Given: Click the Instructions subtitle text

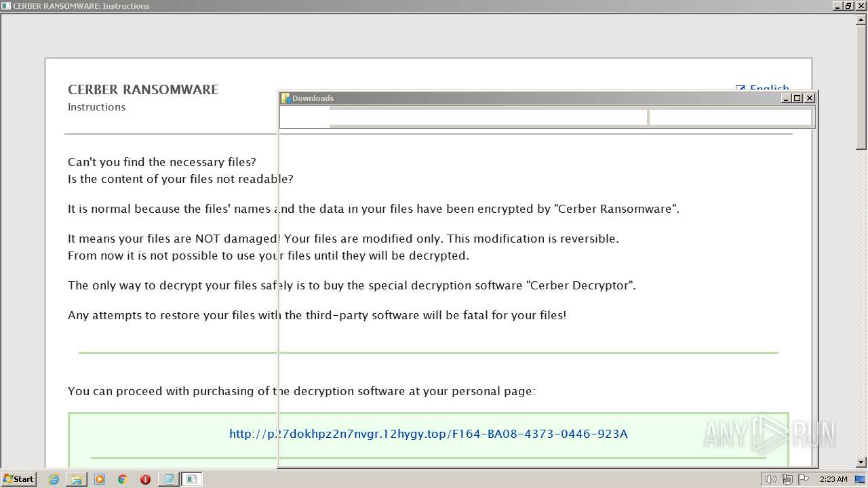Looking at the screenshot, I should click(x=96, y=107).
